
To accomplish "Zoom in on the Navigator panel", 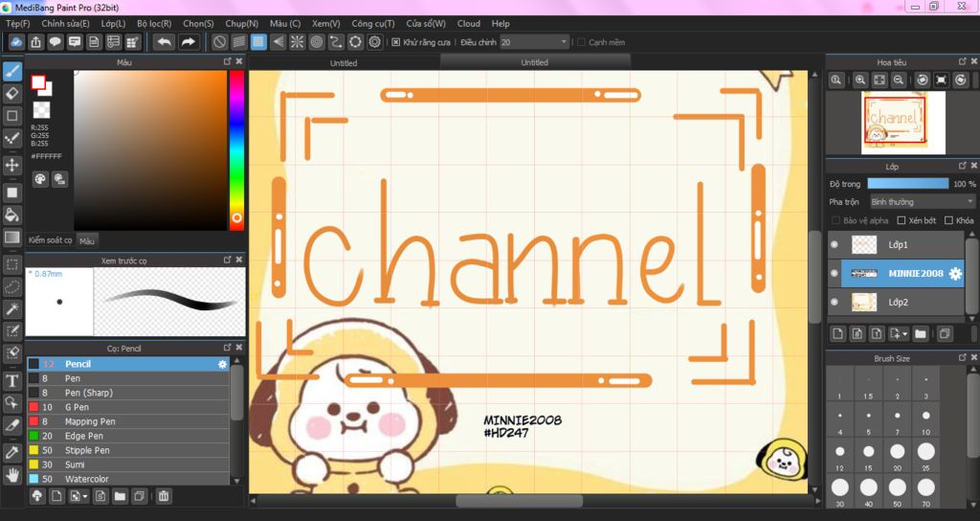I will click(860, 80).
